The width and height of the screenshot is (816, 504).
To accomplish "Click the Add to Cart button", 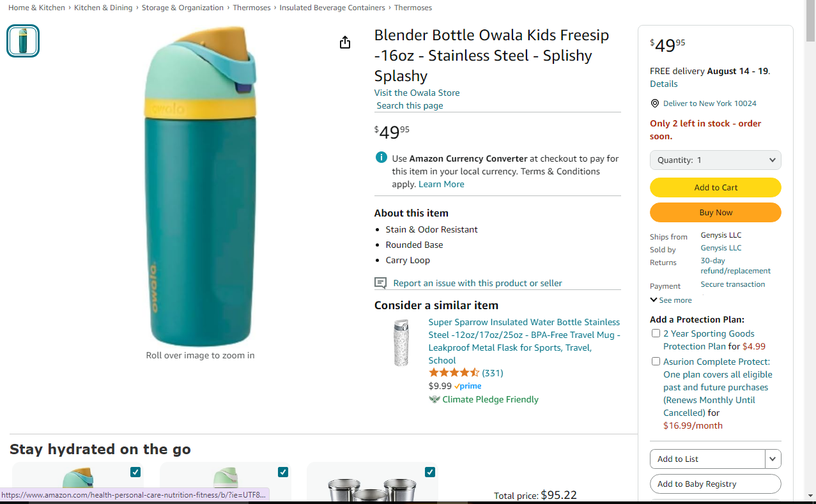I will (x=715, y=188).
